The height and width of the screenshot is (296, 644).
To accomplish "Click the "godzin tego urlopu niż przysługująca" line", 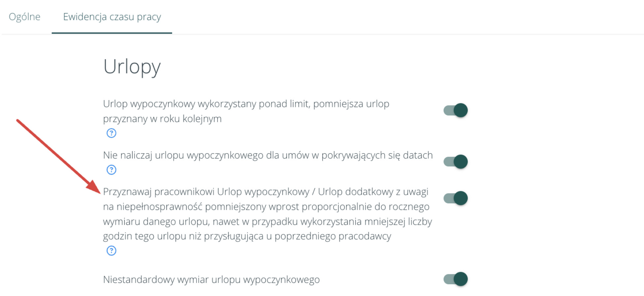I will tap(247, 236).
